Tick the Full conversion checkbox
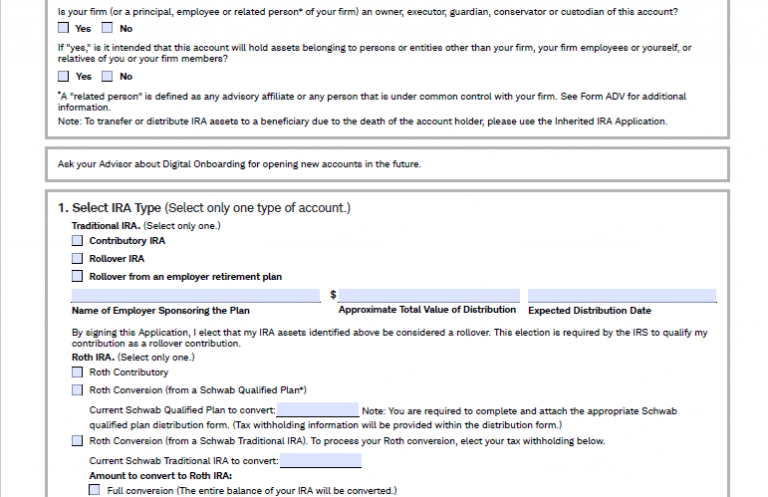This screenshot has height=497, width=768. [95, 491]
